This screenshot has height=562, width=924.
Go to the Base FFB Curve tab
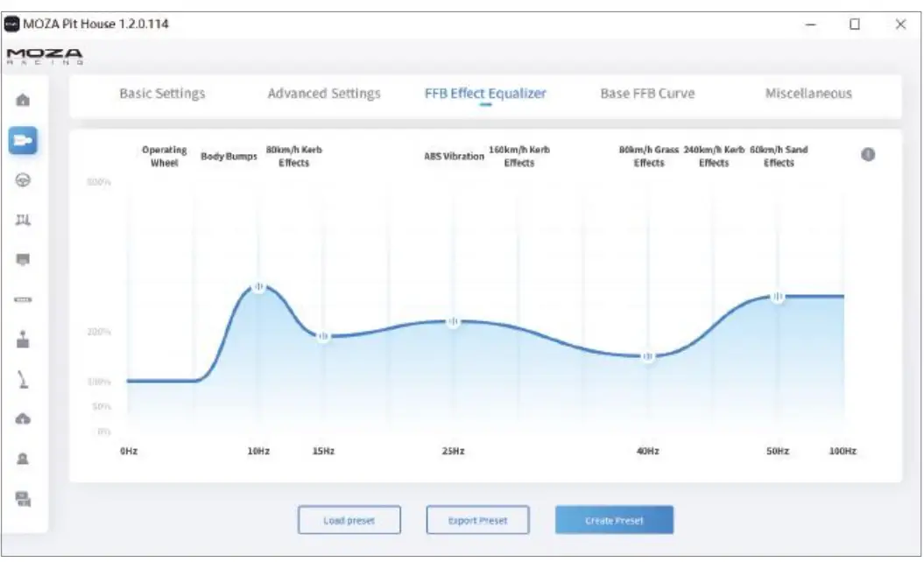pyautogui.click(x=647, y=94)
